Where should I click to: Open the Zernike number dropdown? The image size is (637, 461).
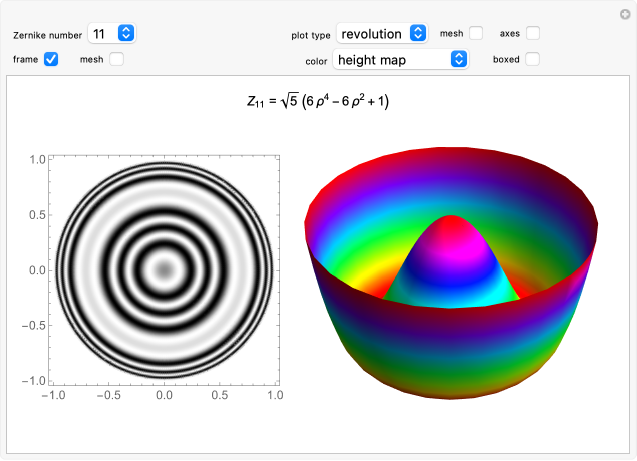[111, 34]
